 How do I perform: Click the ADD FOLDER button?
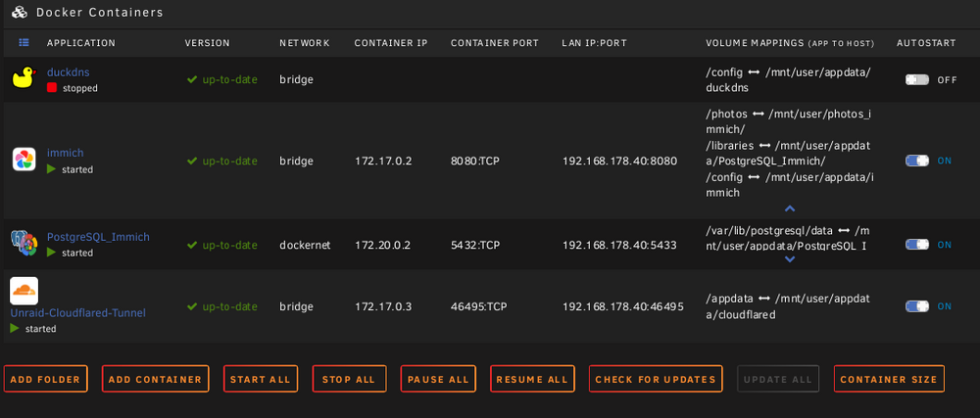click(46, 379)
